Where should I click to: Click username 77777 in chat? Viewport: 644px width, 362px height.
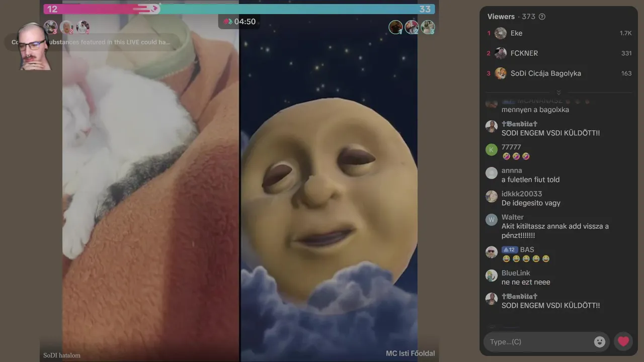click(511, 147)
